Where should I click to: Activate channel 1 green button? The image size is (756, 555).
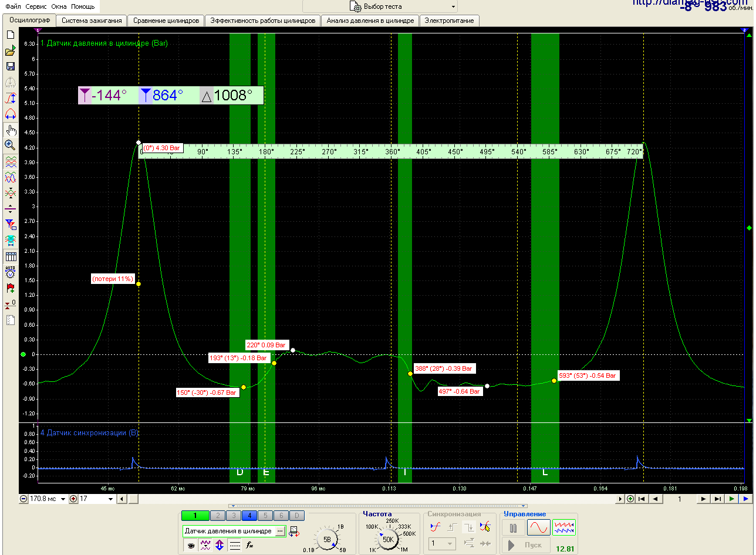coord(195,516)
